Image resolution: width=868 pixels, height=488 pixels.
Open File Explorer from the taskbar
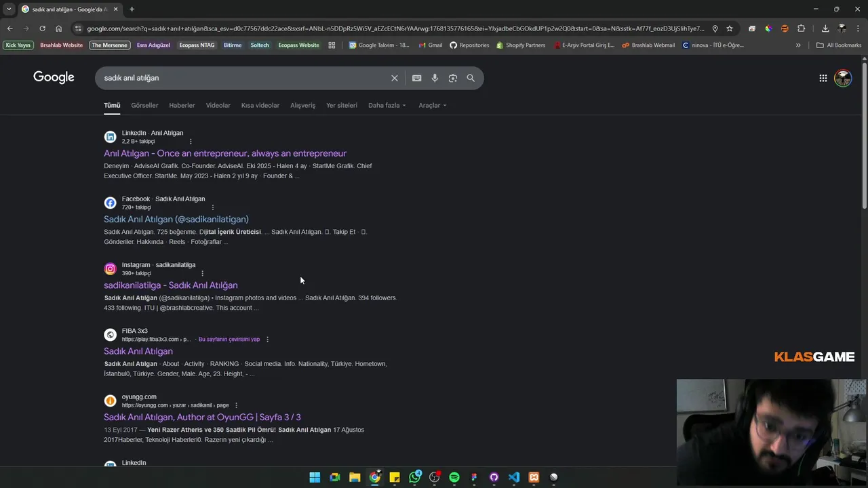[x=355, y=477]
